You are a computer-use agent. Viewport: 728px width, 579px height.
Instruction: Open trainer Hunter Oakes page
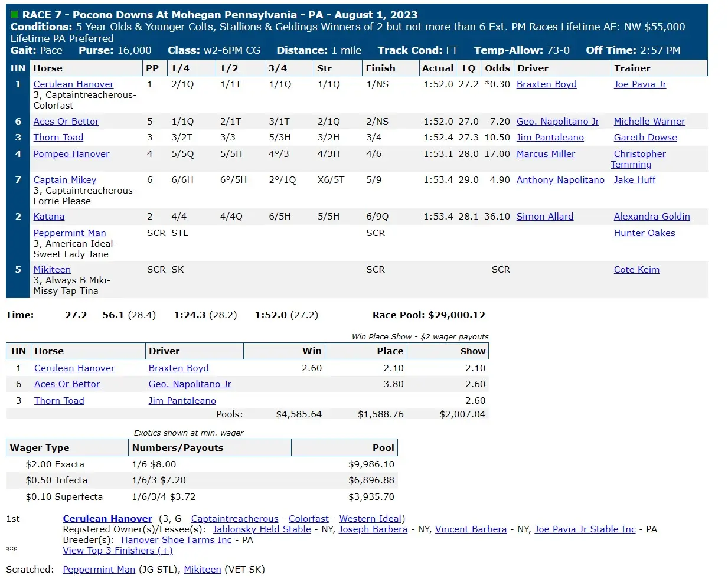pyautogui.click(x=645, y=233)
